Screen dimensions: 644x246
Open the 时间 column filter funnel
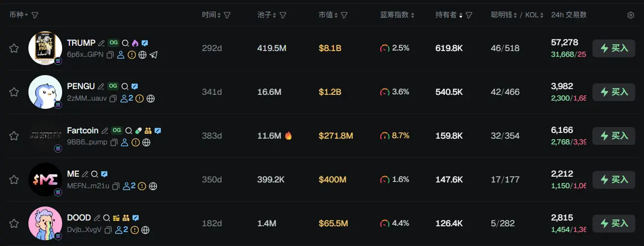[227, 15]
